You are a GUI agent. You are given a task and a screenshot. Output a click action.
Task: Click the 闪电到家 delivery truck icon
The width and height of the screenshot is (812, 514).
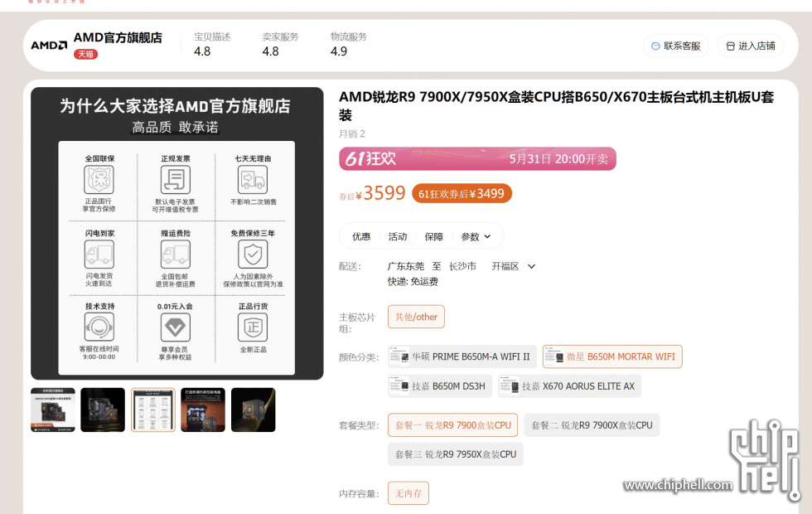click(x=99, y=255)
